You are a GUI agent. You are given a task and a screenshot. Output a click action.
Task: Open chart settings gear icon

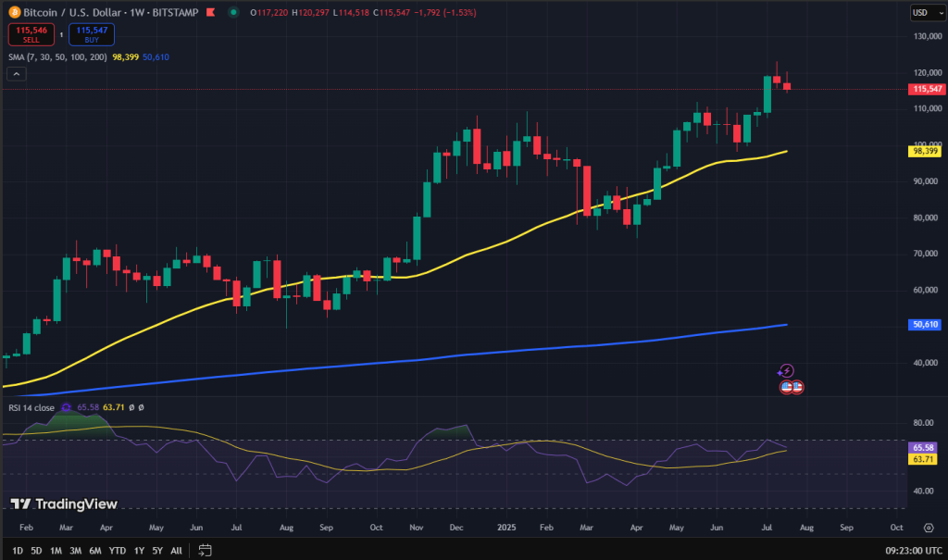[929, 528]
